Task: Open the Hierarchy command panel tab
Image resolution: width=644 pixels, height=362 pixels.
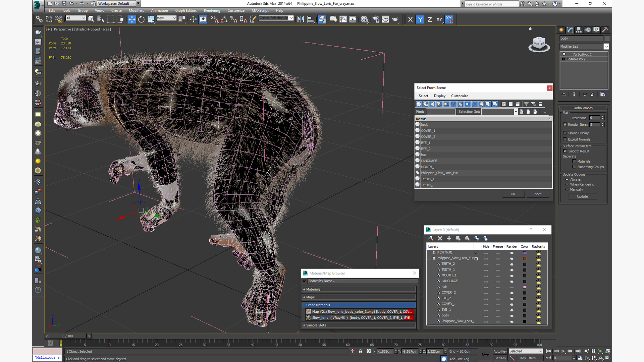Action: pyautogui.click(x=579, y=30)
